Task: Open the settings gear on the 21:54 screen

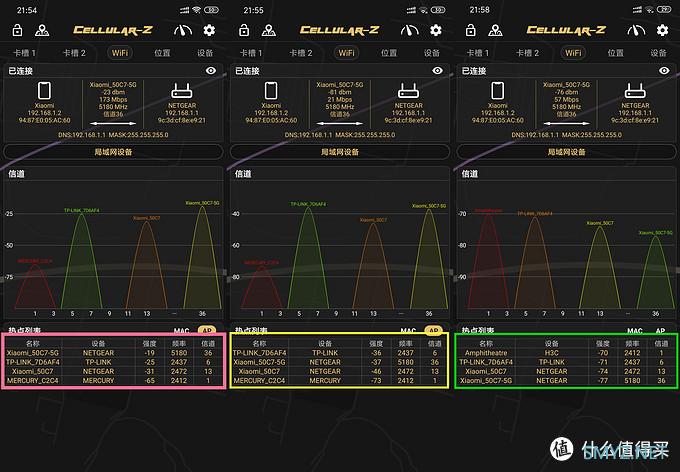Action: click(x=209, y=30)
